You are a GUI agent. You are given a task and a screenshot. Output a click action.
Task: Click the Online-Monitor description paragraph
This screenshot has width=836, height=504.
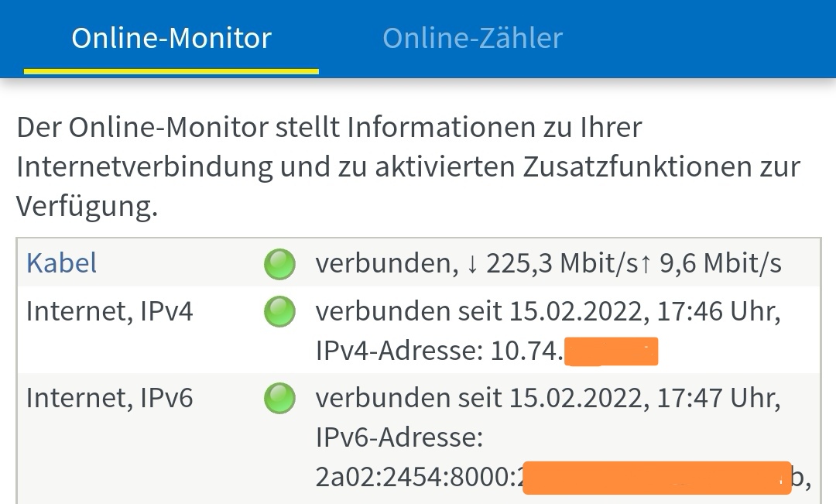click(408, 166)
